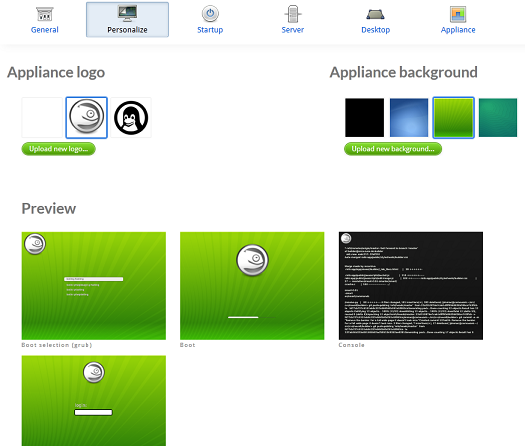Pick the teal background swatch
The width and height of the screenshot is (525, 446).
(x=498, y=118)
